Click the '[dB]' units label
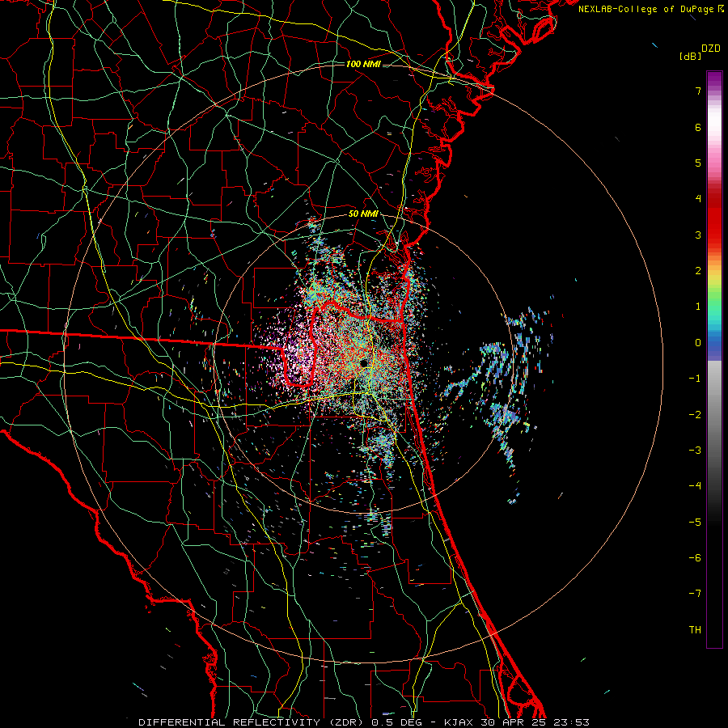This screenshot has width=728, height=728. 691,57
